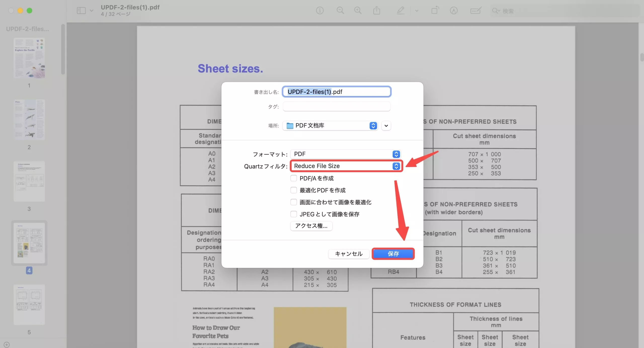The width and height of the screenshot is (644, 348).
Task: Expand the save location options chevron
Action: 386,126
